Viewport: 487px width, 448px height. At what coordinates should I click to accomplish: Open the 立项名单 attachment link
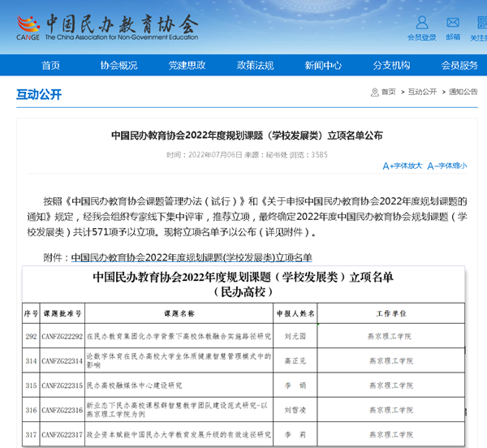click(192, 257)
